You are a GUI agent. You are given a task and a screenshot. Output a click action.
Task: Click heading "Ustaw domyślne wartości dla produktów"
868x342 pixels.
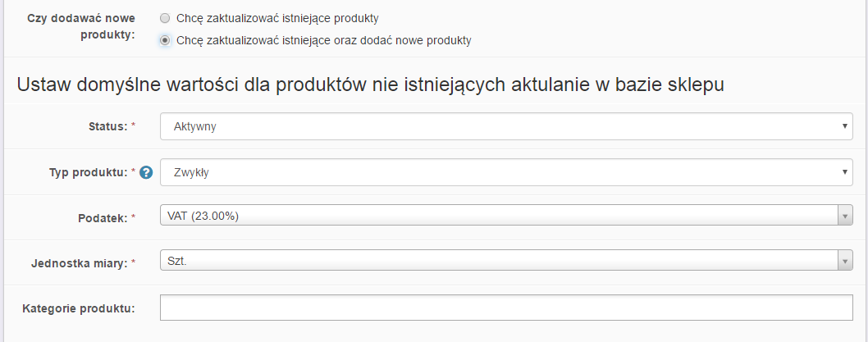coord(369,84)
